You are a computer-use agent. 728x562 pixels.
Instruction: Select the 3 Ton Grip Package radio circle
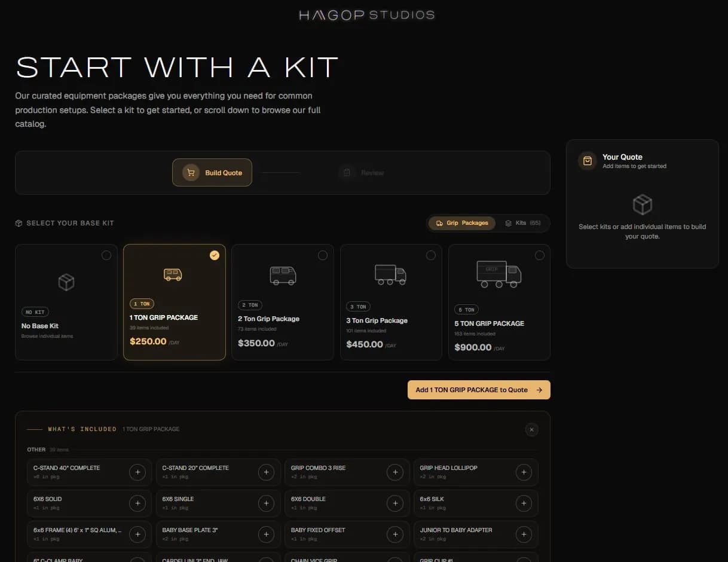(x=432, y=255)
